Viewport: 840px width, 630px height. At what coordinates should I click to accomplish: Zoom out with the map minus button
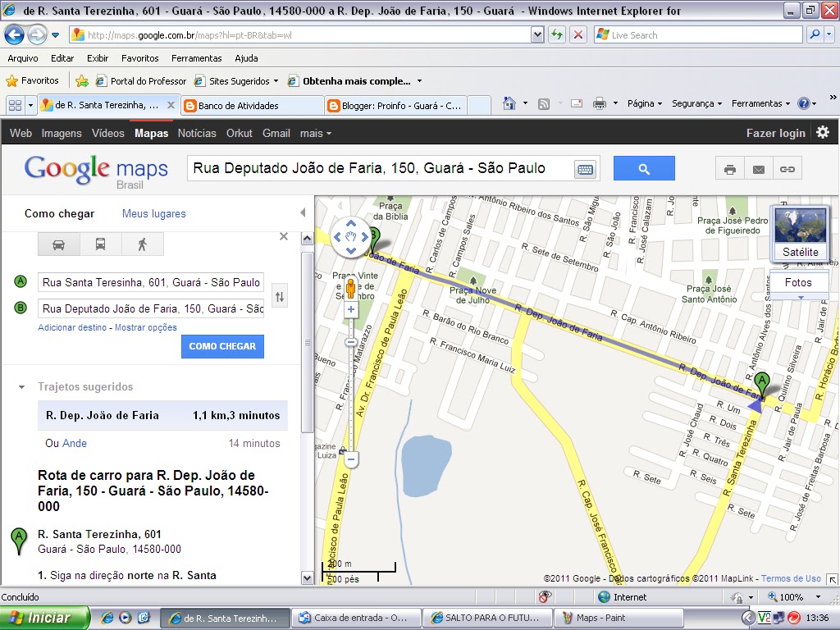351,459
